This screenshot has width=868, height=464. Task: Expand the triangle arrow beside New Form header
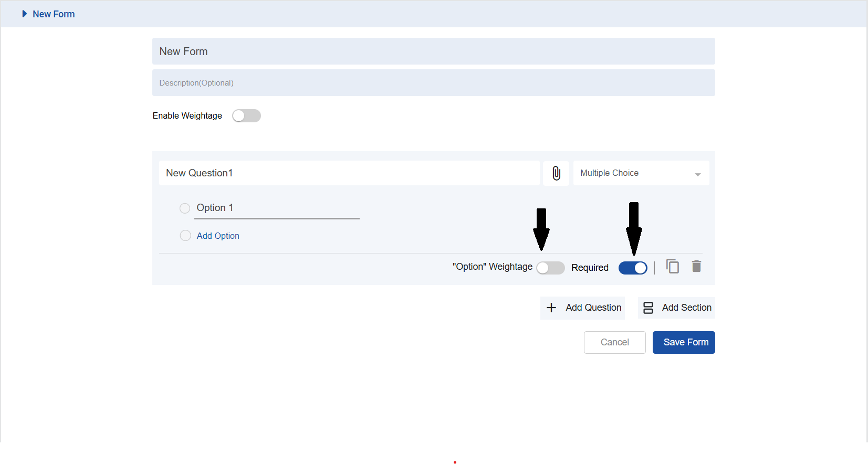tap(24, 14)
